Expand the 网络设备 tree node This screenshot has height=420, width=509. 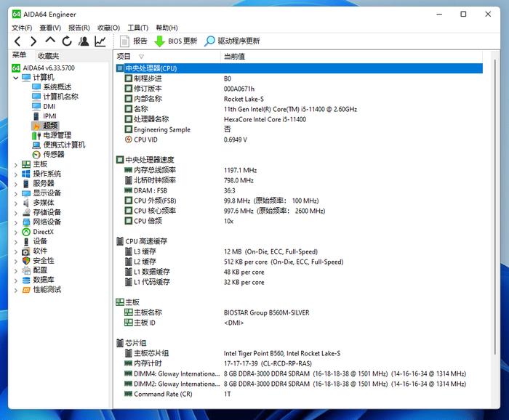pyautogui.click(x=15, y=222)
